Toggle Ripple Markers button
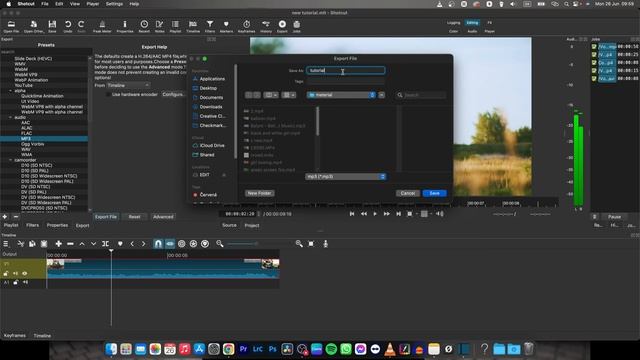The image size is (640, 360). pos(205,244)
